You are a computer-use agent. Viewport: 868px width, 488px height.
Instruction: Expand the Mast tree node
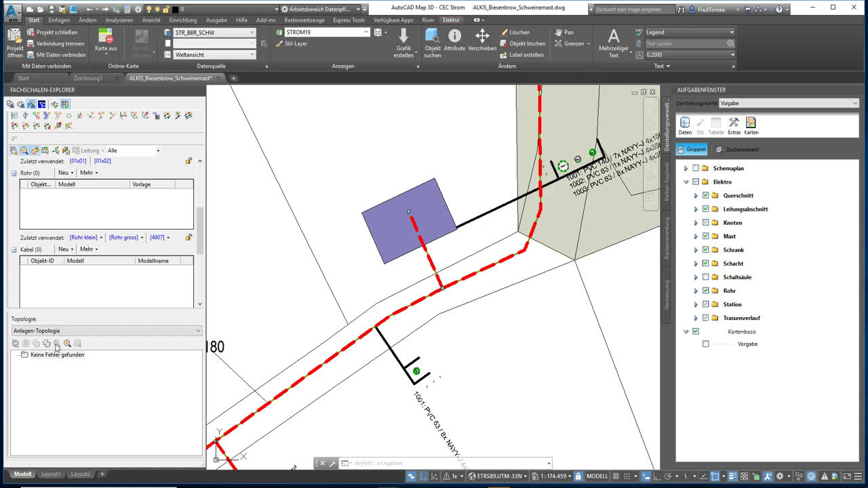[x=696, y=236]
